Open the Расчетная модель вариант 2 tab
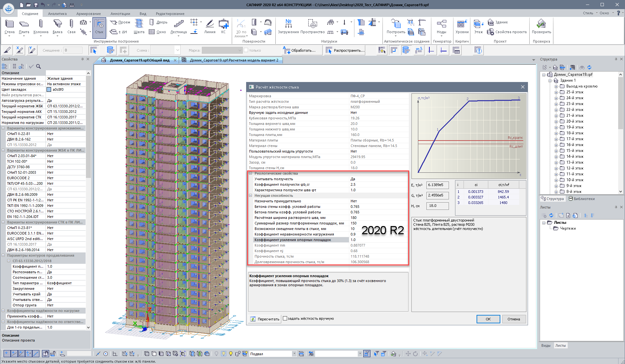The width and height of the screenshot is (625, 364). click(x=234, y=60)
